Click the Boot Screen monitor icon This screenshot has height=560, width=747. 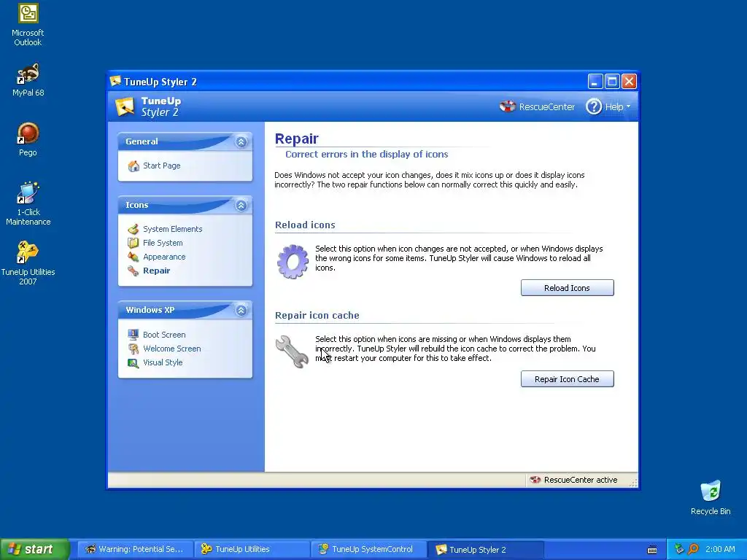click(133, 335)
